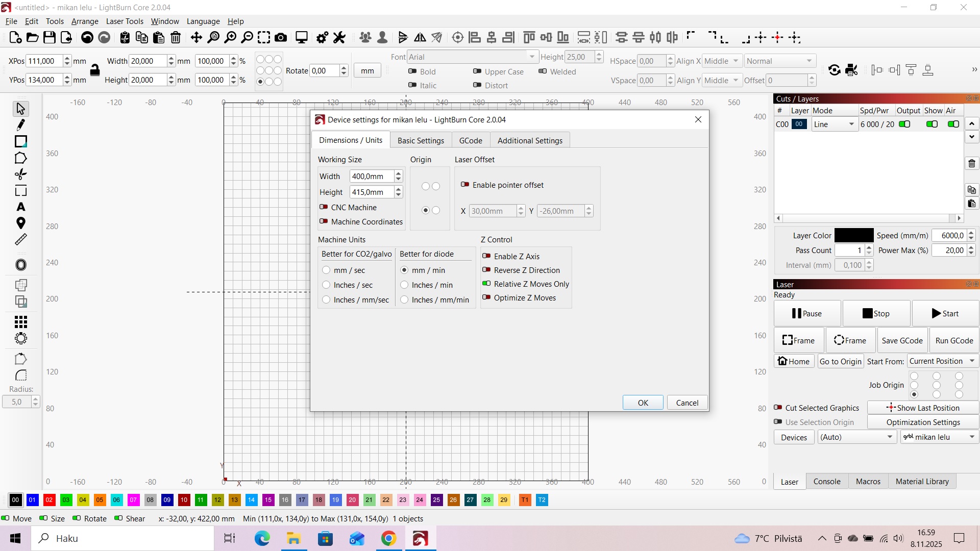Open the Laser Tools menu
The image size is (980, 551).
pos(125,21)
